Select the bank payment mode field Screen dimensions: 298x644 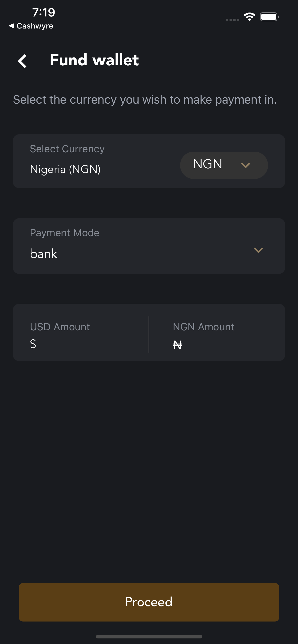point(149,246)
